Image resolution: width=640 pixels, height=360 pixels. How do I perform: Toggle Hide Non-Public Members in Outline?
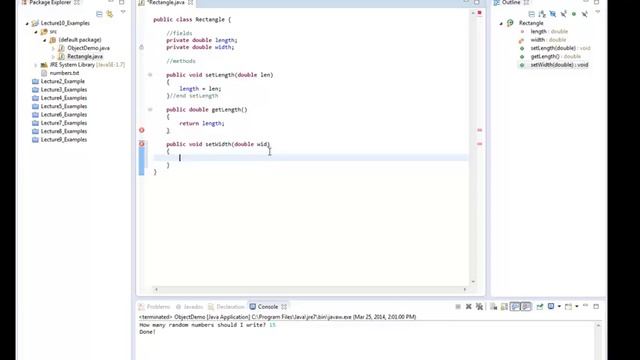click(574, 14)
